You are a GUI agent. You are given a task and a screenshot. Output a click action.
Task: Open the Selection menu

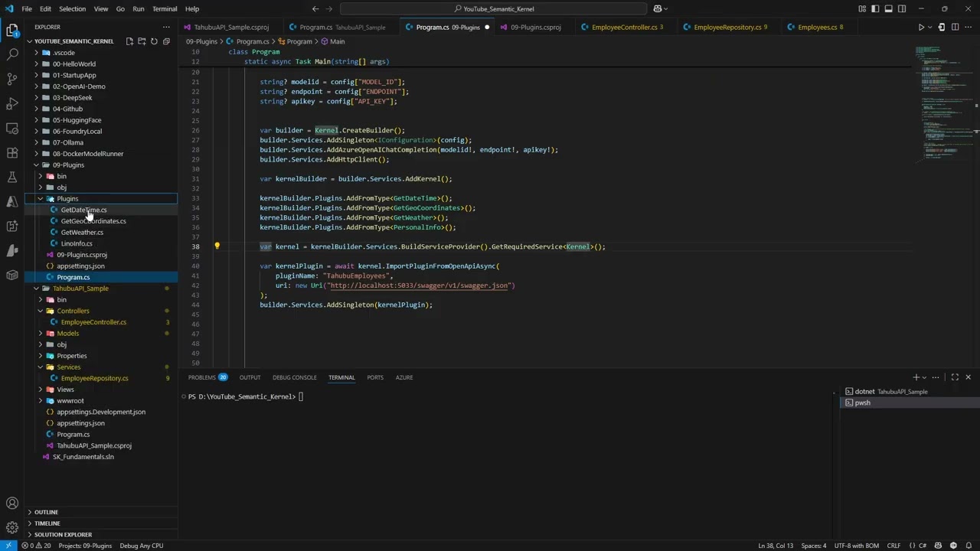click(72, 8)
